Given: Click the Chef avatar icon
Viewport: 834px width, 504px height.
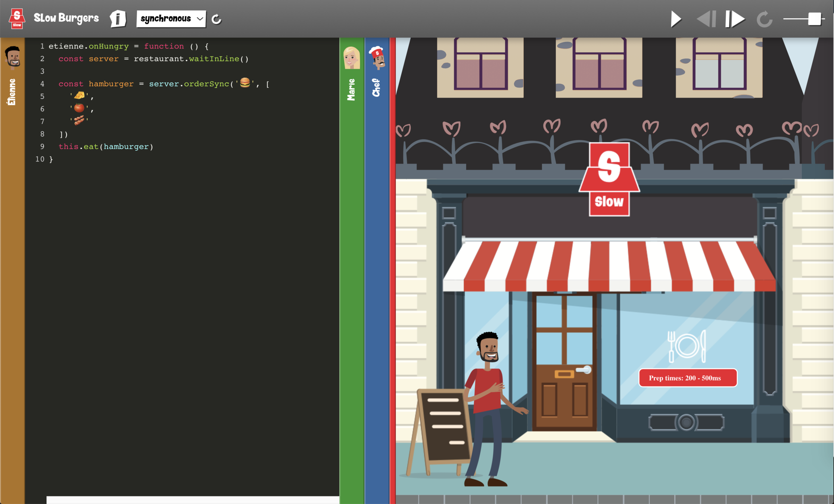Looking at the screenshot, I should (x=377, y=57).
